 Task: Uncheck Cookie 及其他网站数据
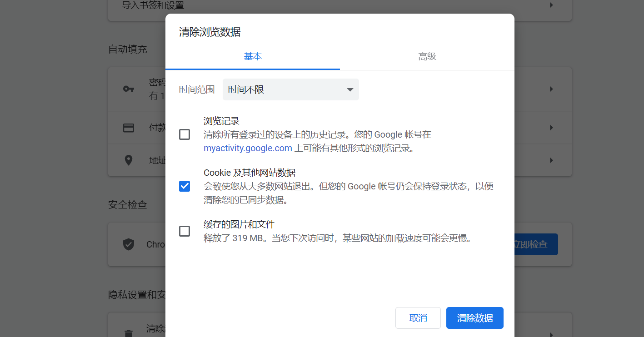(x=184, y=186)
